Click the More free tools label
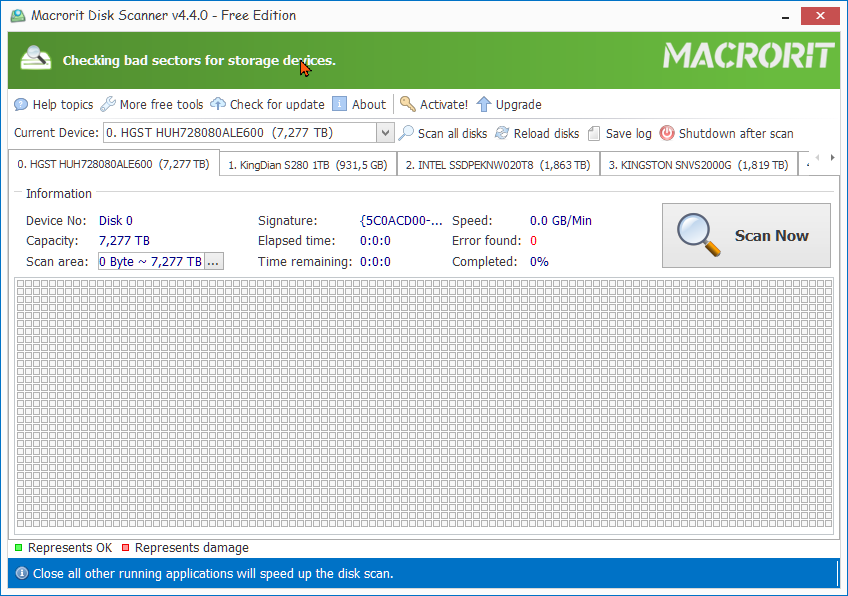 (161, 104)
